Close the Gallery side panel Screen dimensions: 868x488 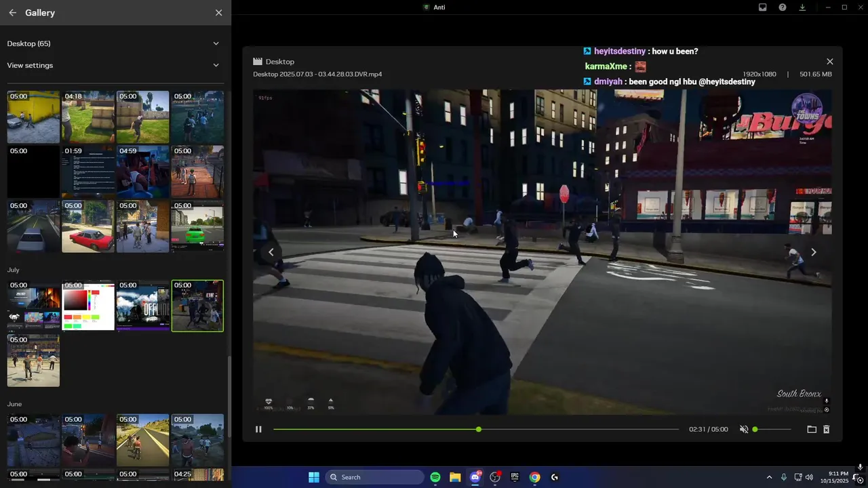coord(218,13)
